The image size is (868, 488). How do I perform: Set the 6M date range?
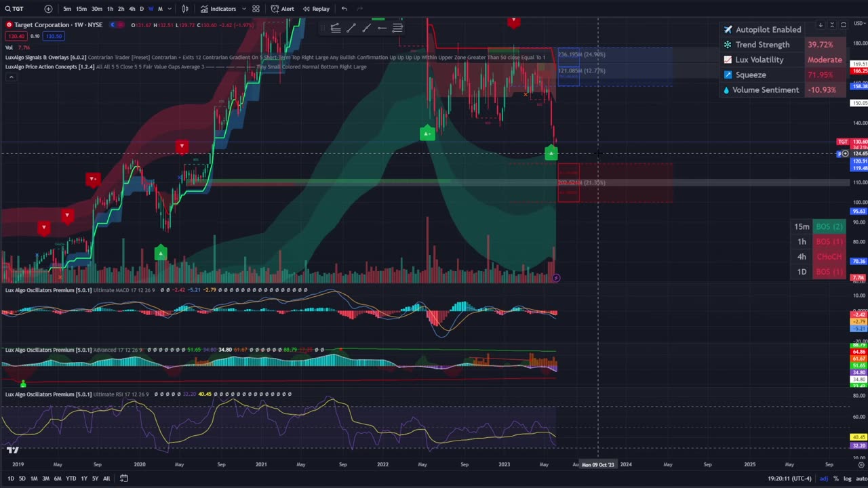58,479
